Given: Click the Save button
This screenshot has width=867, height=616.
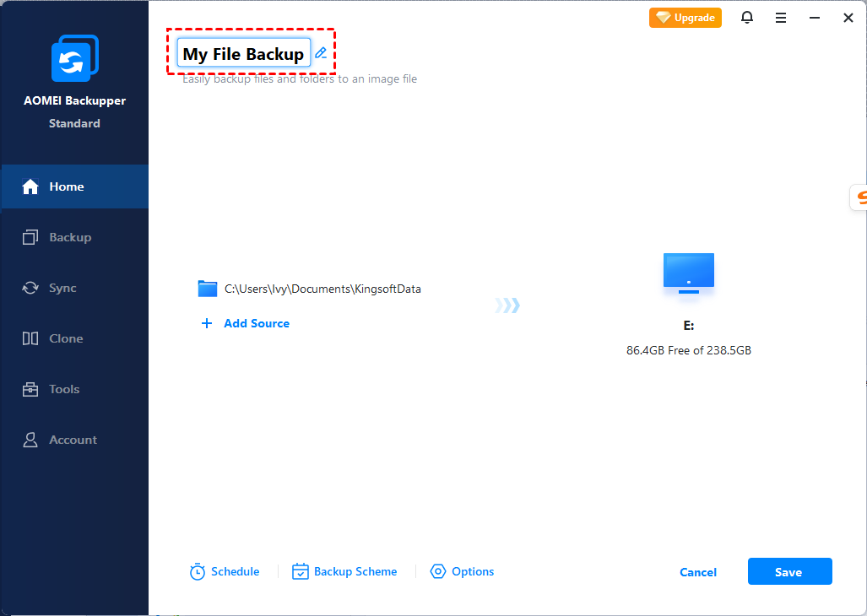Looking at the screenshot, I should click(789, 571).
